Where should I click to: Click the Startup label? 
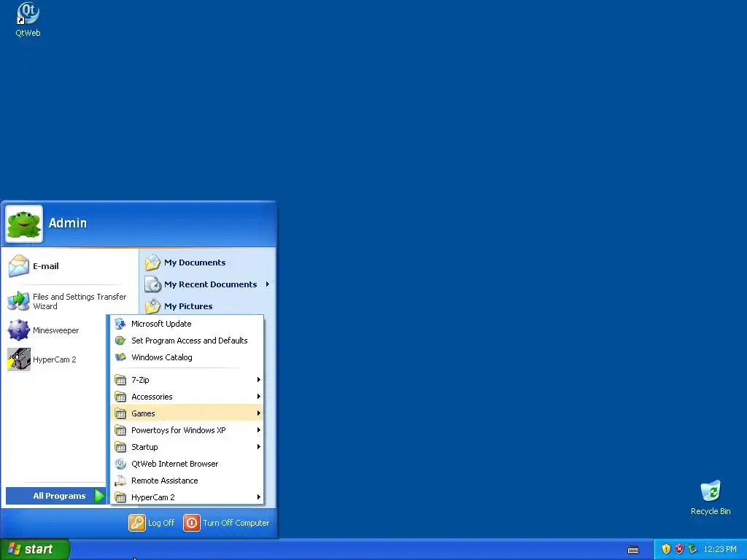tap(144, 447)
